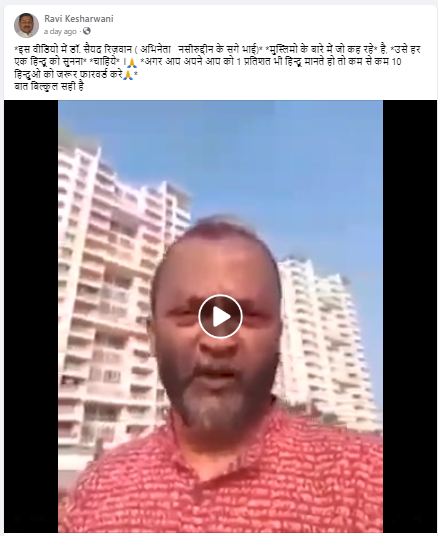Click the folded-hands emoji on the second text line
Viewport: 438px width, 536px height.
tap(132, 62)
